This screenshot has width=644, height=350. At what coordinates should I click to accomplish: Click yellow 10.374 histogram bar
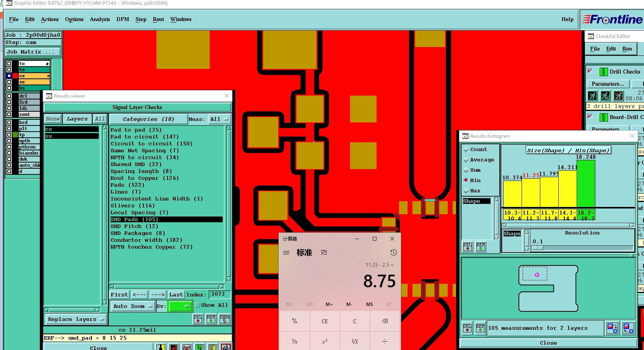(x=512, y=194)
